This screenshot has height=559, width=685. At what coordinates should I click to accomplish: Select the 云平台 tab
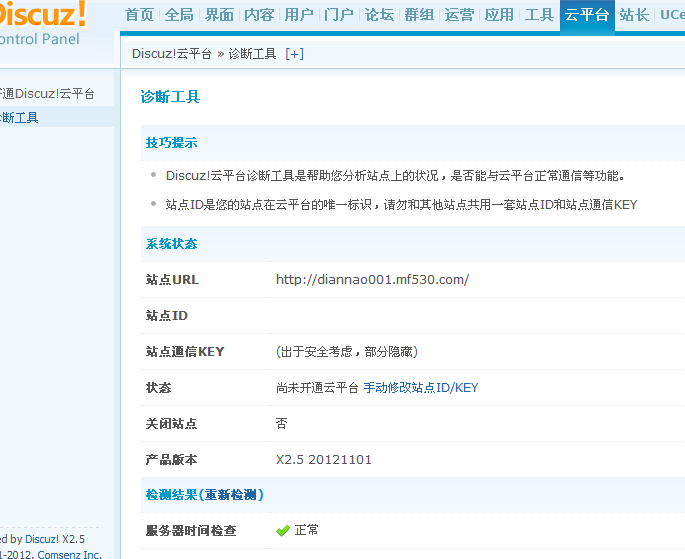click(x=587, y=16)
